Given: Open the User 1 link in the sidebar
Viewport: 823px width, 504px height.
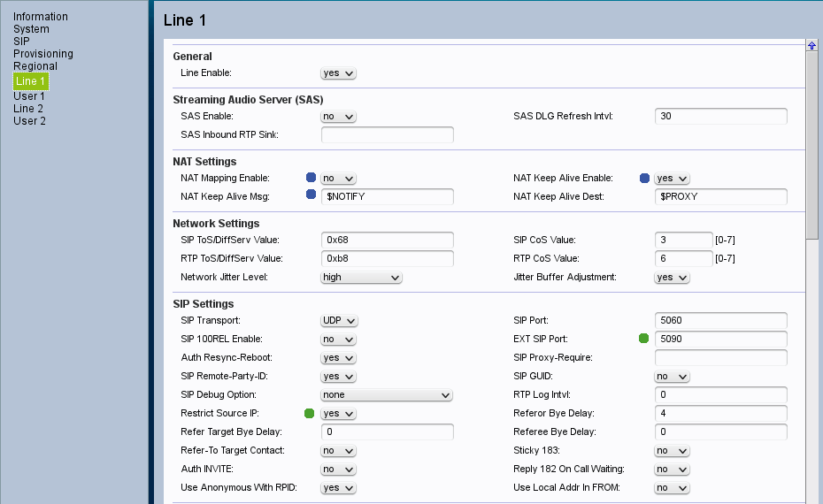Looking at the screenshot, I should tap(29, 96).
